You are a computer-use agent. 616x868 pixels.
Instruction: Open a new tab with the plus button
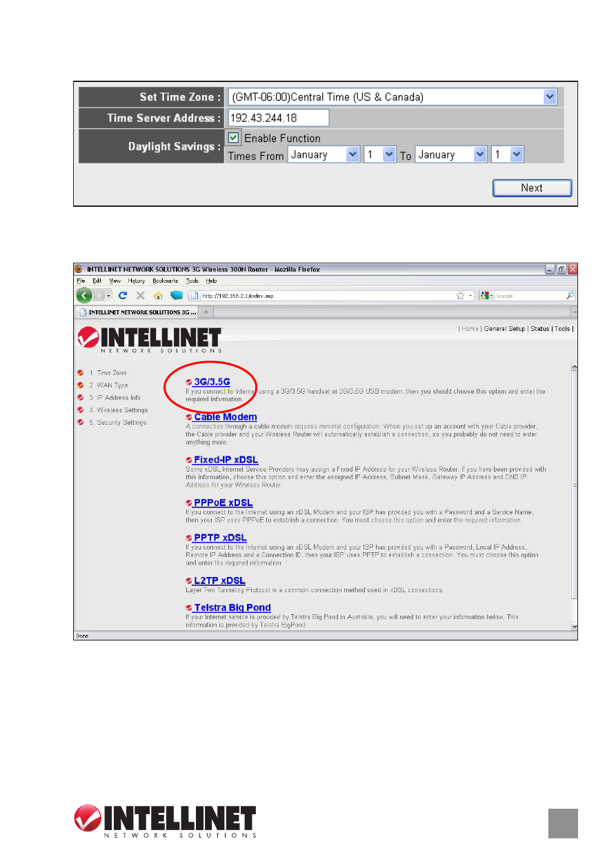coord(206,312)
